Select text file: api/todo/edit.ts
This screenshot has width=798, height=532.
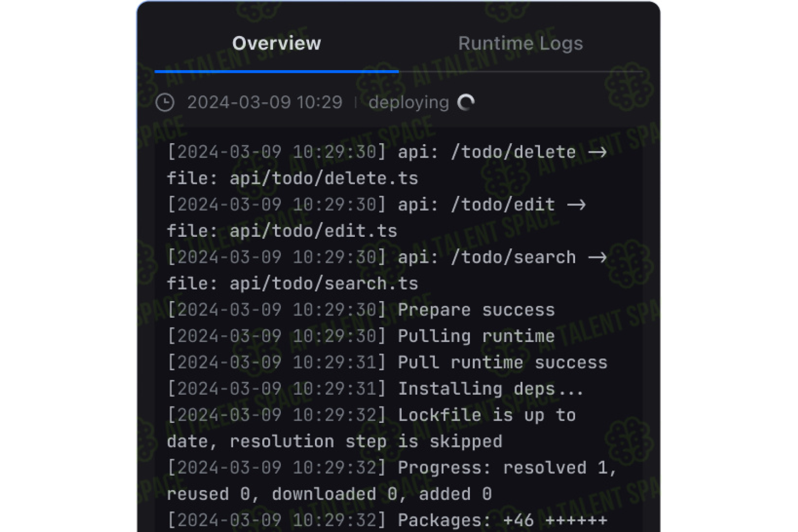(282, 231)
